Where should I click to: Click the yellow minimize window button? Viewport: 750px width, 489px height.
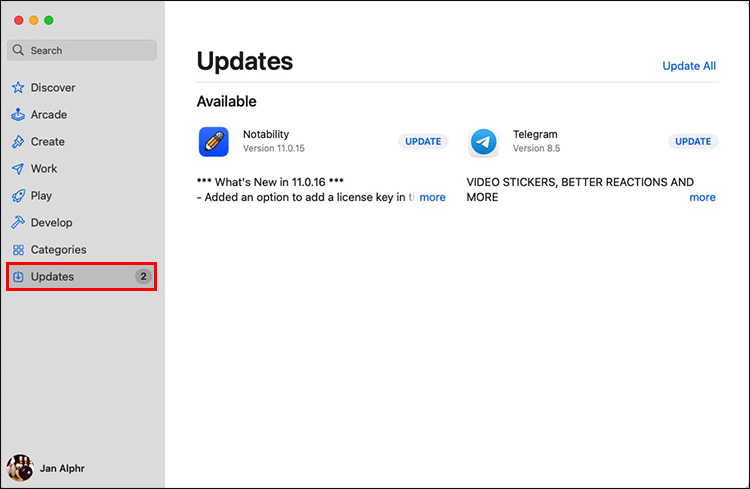tap(33, 20)
